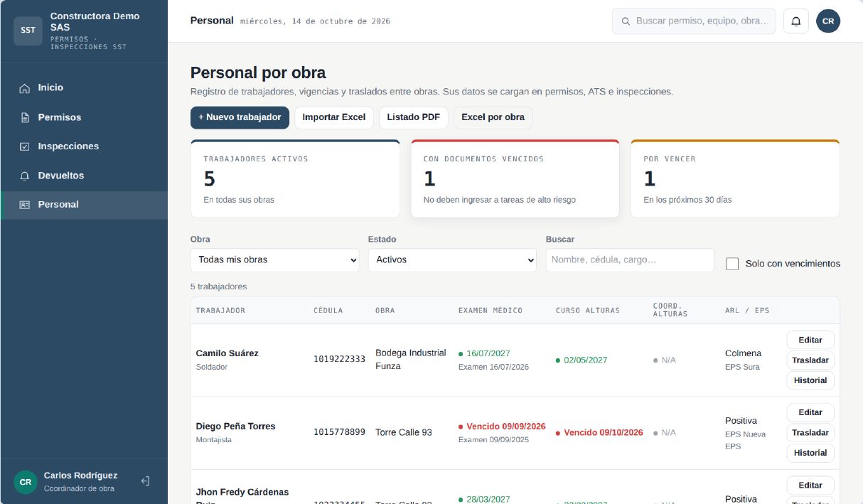Open the Obra dropdown
863x504 pixels.
[x=275, y=260]
